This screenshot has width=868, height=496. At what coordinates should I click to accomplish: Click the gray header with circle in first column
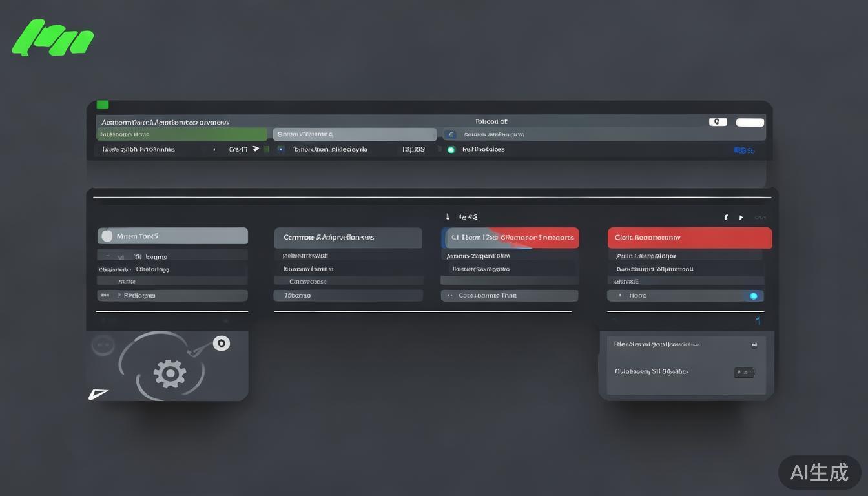click(172, 236)
